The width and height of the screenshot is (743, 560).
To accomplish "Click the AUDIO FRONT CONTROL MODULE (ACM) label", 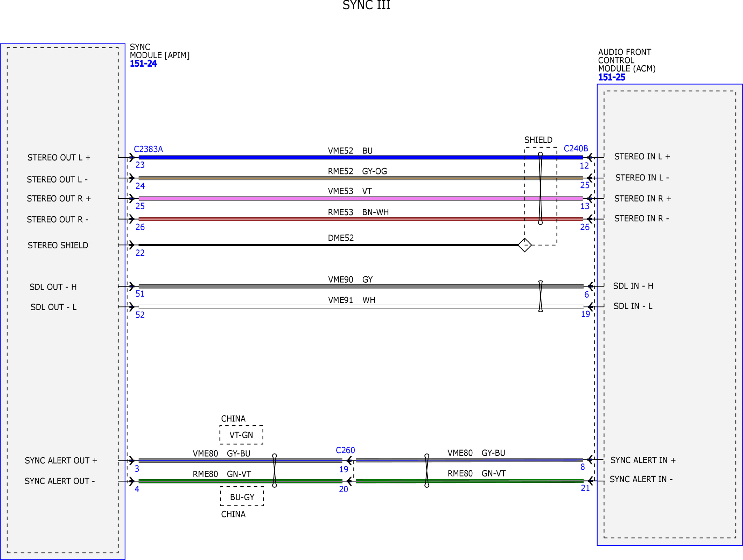I will pos(627,60).
